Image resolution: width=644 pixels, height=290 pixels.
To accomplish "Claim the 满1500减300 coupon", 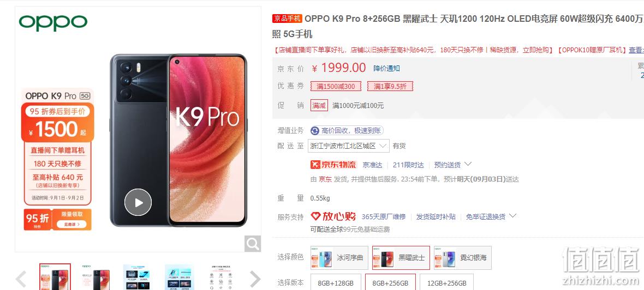I will click(336, 87).
